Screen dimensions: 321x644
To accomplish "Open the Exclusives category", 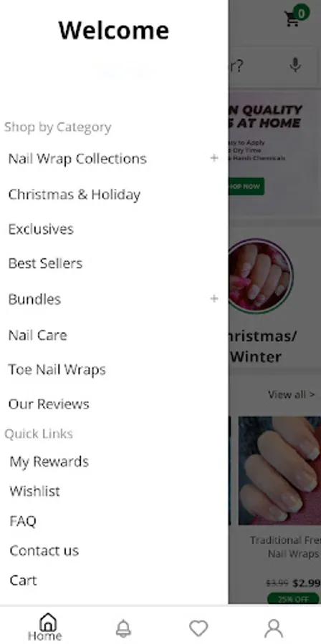I will (41, 229).
